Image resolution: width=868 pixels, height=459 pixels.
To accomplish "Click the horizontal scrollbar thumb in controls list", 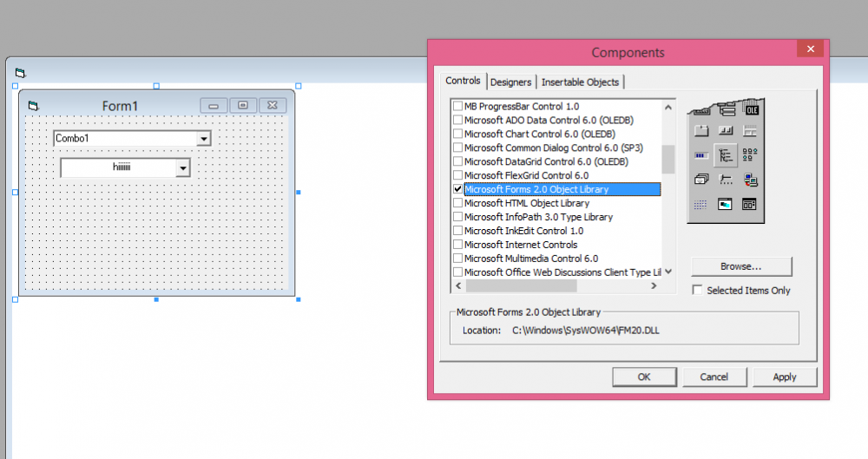I will (521, 285).
